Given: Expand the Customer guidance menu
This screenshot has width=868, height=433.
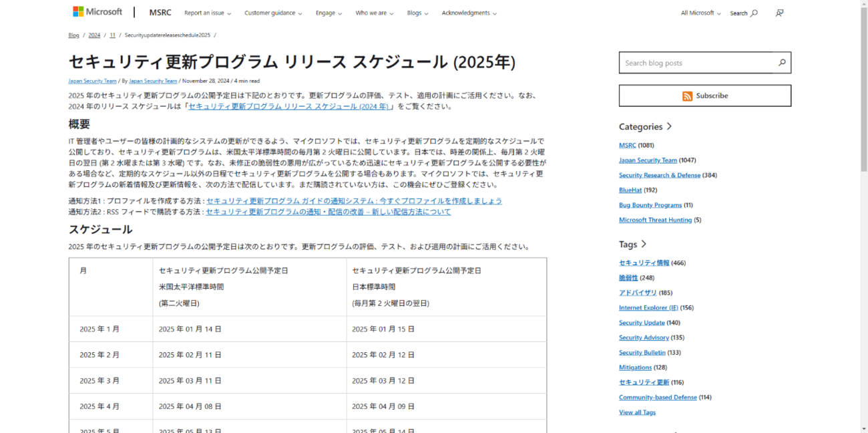Looking at the screenshot, I should [272, 13].
